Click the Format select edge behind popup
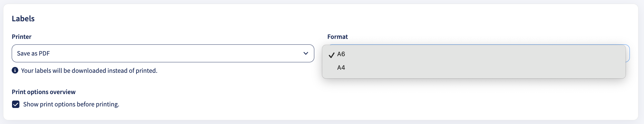 coord(628,53)
